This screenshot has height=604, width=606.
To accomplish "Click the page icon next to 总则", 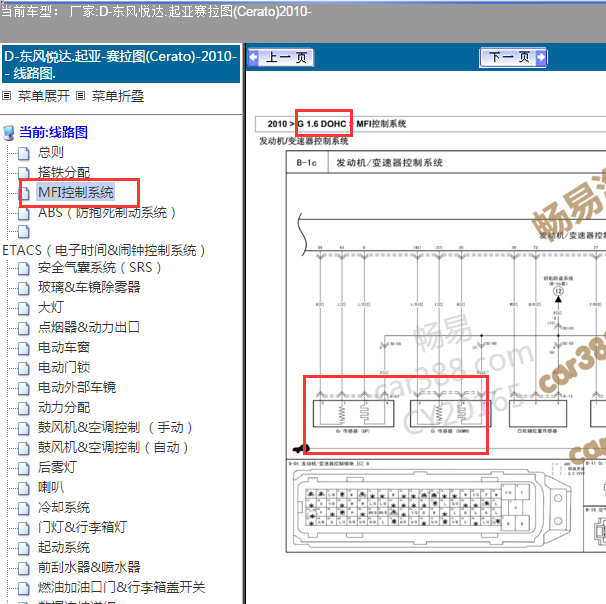I will pos(24,153).
